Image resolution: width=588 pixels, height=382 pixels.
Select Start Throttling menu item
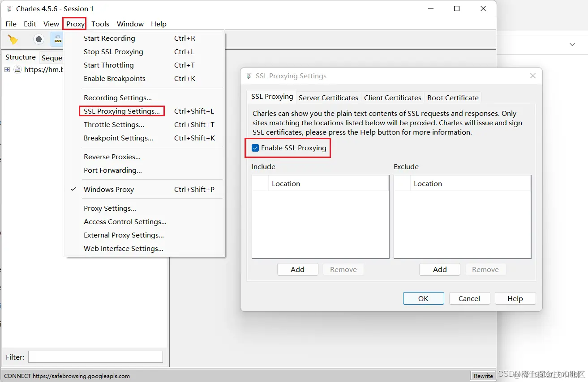(x=143, y=65)
